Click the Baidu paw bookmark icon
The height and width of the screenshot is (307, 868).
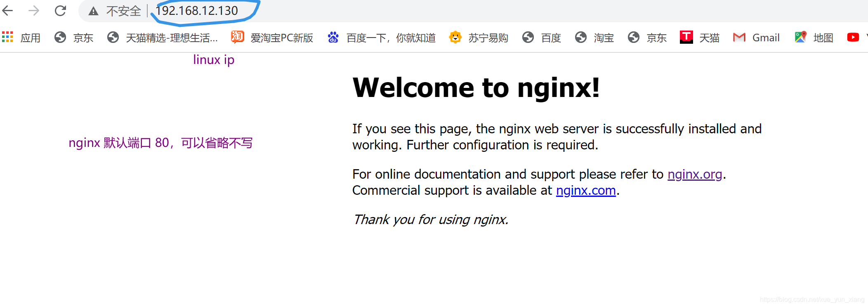pyautogui.click(x=333, y=38)
